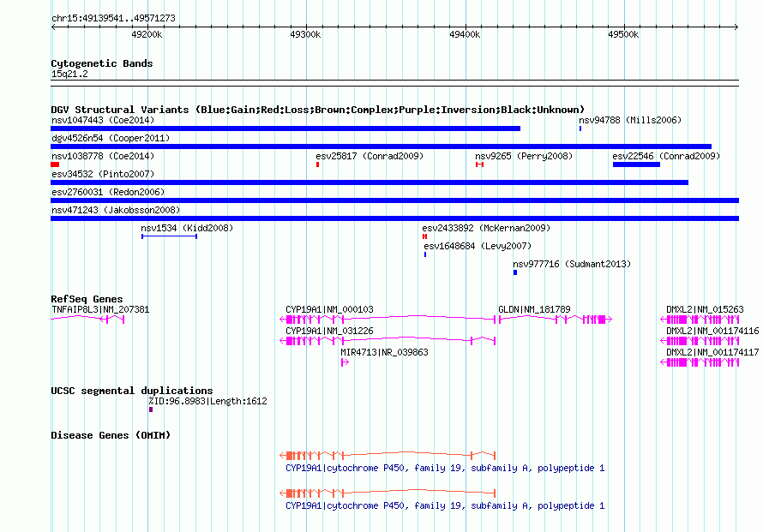763x532 pixels.
Task: Select the DMXL2 NM_001174117 transcript glyph
Action: (700, 362)
